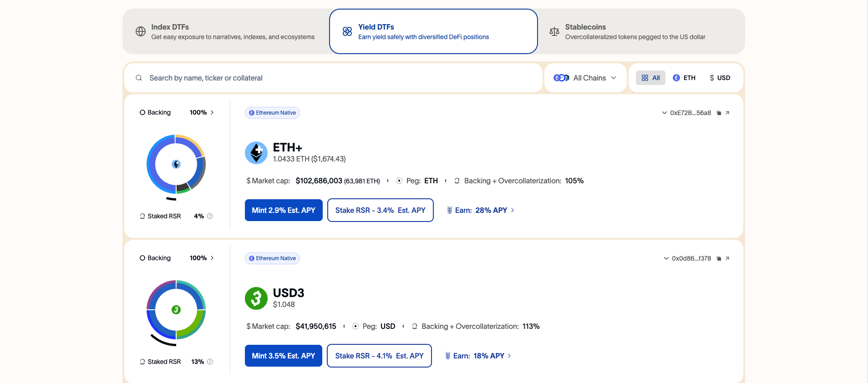Click the USD3 market cap $41,950,615 value
The width and height of the screenshot is (868, 383).
(x=316, y=326)
